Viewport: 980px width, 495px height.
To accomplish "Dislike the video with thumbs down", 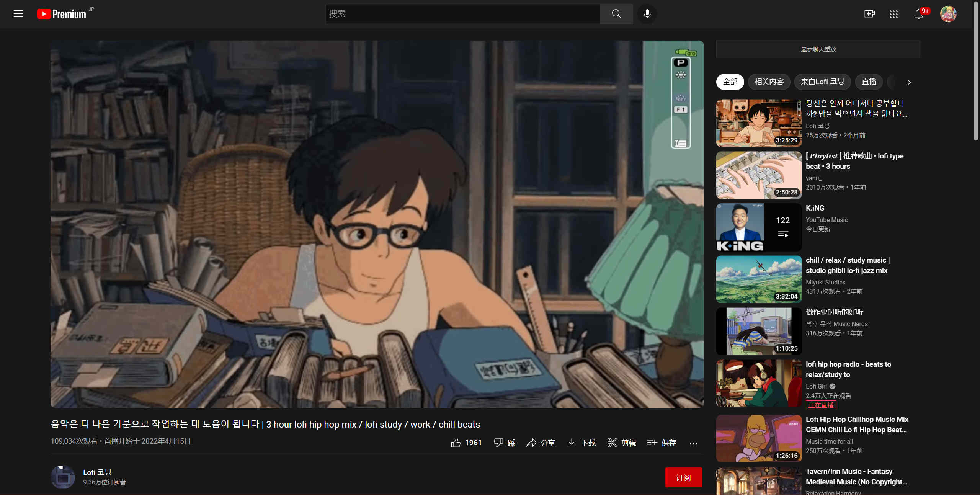I will pos(504,443).
